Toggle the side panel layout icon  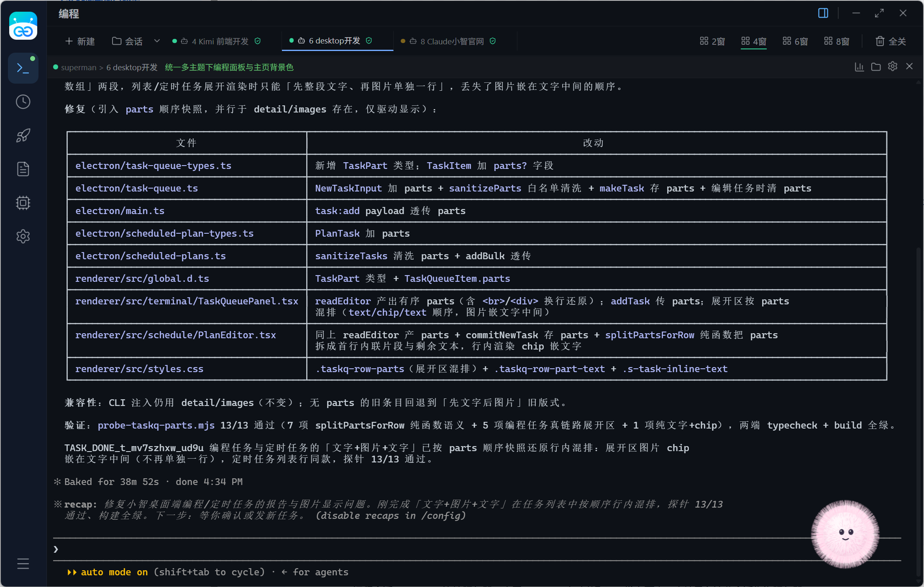[x=823, y=13]
